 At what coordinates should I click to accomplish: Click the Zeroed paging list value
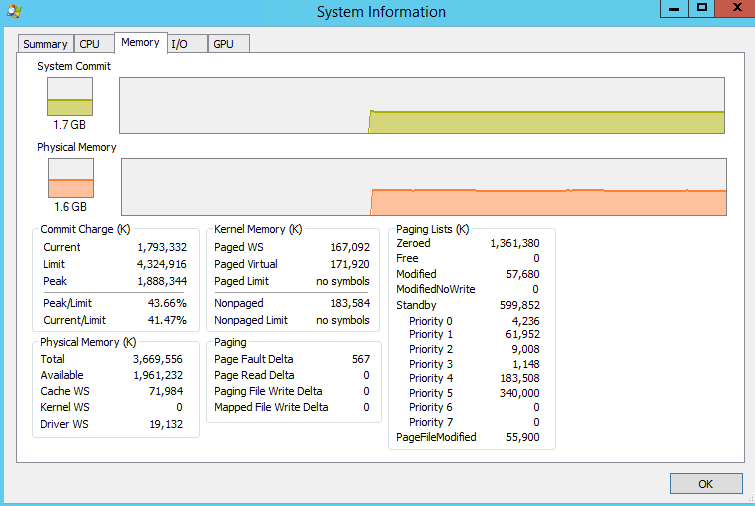click(514, 243)
